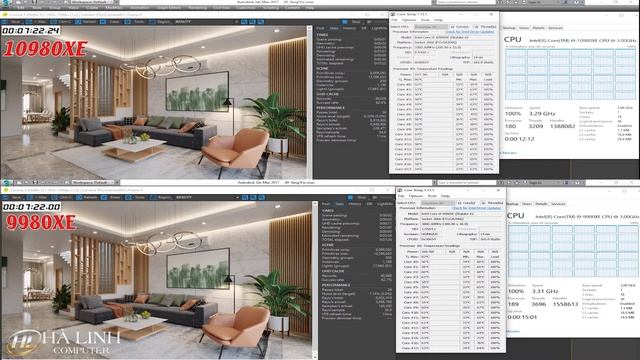Switch to History tab in 9980XE frame buffer
The height and width of the screenshot is (360, 640).
(354, 204)
